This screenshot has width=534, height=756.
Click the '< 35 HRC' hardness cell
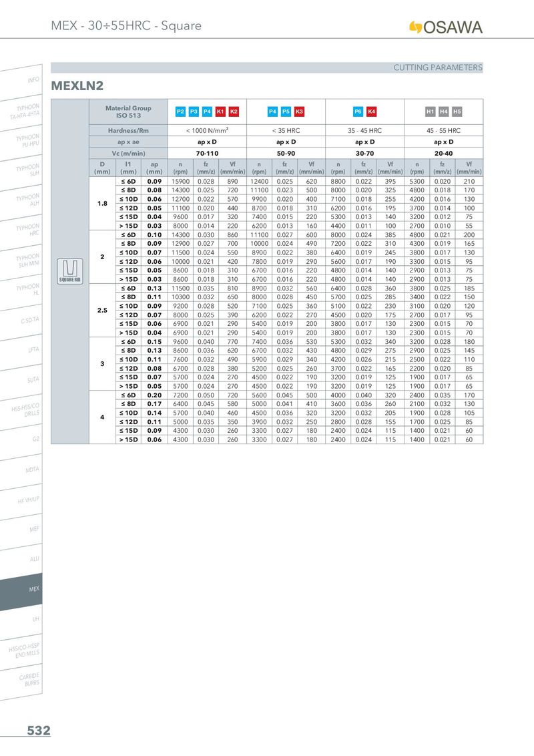[286, 131]
